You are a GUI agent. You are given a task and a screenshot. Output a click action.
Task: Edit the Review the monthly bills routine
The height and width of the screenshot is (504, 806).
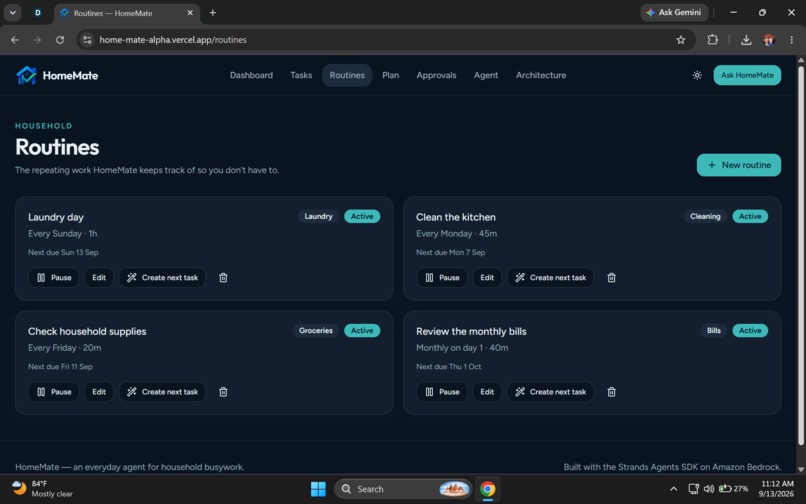pos(487,392)
